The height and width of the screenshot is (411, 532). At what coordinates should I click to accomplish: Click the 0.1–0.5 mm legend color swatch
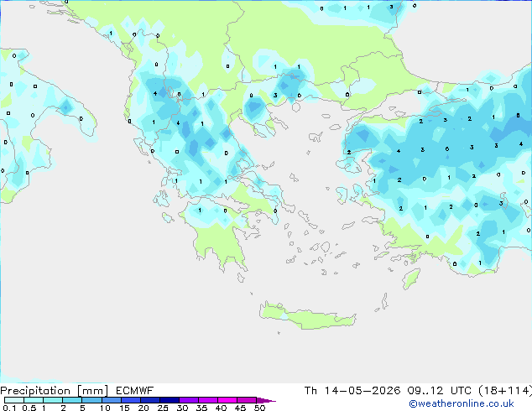pos(14,400)
